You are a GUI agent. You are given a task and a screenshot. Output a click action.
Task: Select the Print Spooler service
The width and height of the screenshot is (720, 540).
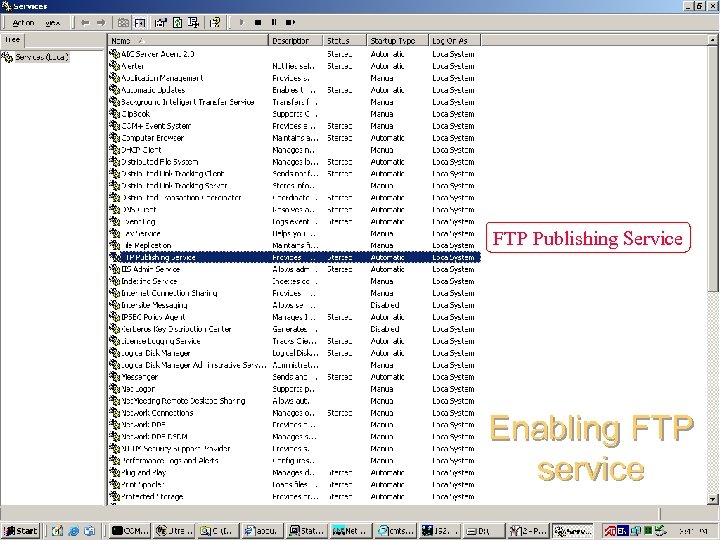tap(295, 484)
